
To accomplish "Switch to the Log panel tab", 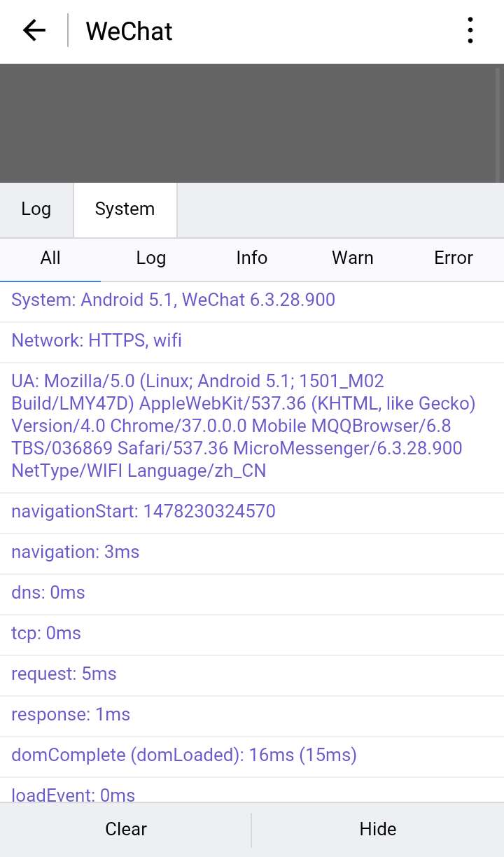I will [36, 209].
